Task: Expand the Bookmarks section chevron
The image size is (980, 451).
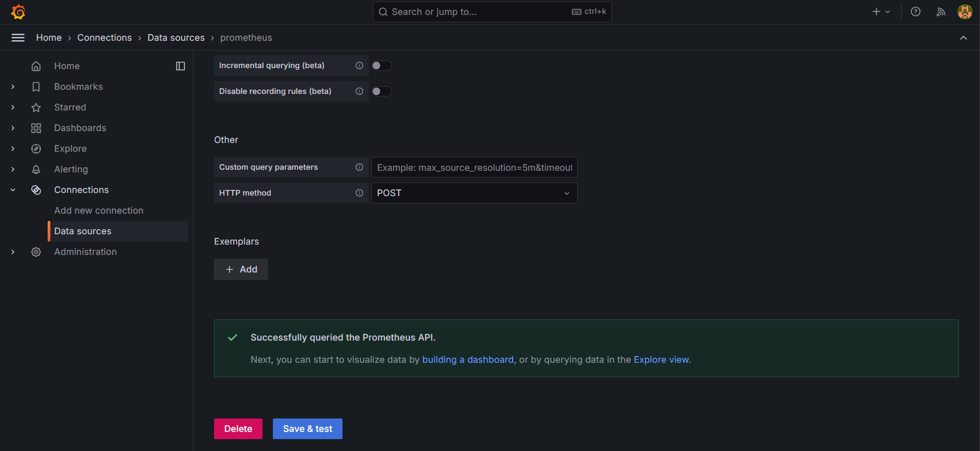Action: pyautogui.click(x=13, y=87)
